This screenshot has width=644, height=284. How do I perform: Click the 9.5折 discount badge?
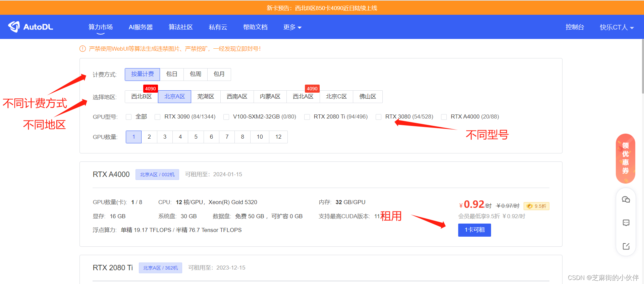(536, 206)
